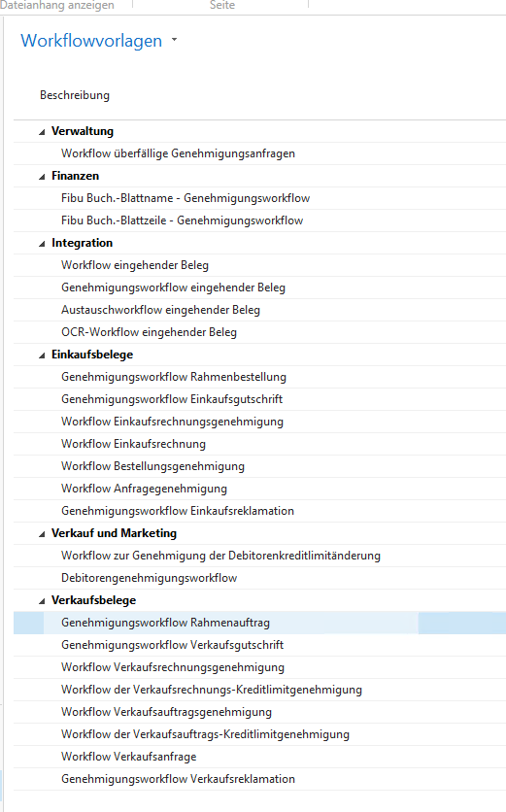Collapse the Verkauf und Marketing group

click(x=42, y=534)
